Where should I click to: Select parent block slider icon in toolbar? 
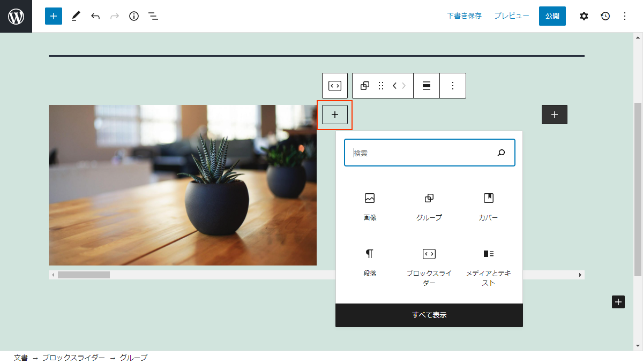(335, 86)
